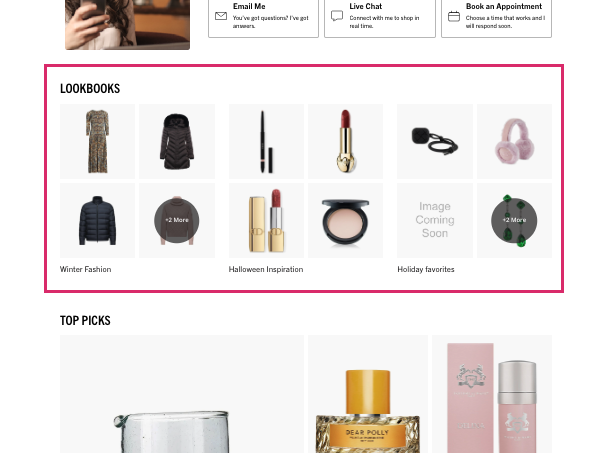Select the black lip liner pencil thumbnail
The image size is (606, 453).
click(266, 141)
